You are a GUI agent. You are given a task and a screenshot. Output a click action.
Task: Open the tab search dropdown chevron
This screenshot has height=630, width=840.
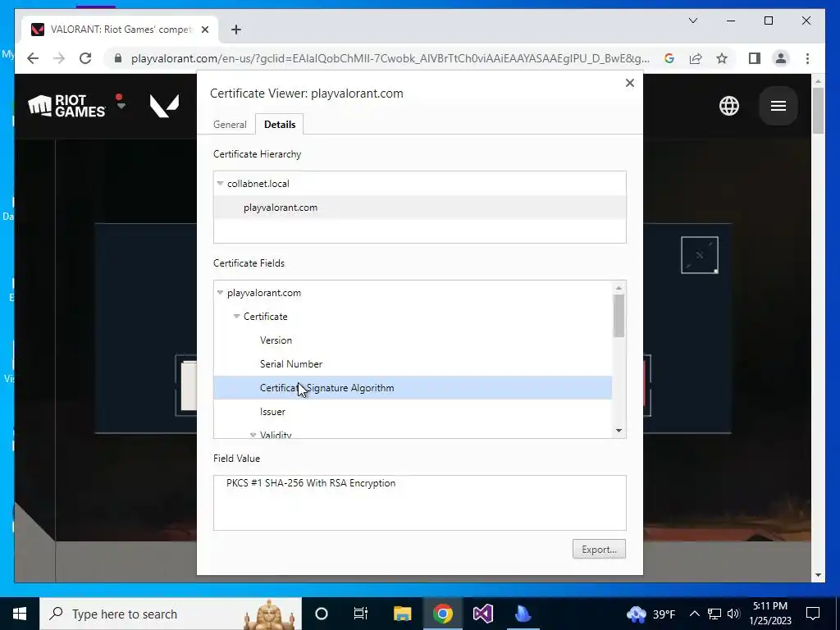(692, 21)
